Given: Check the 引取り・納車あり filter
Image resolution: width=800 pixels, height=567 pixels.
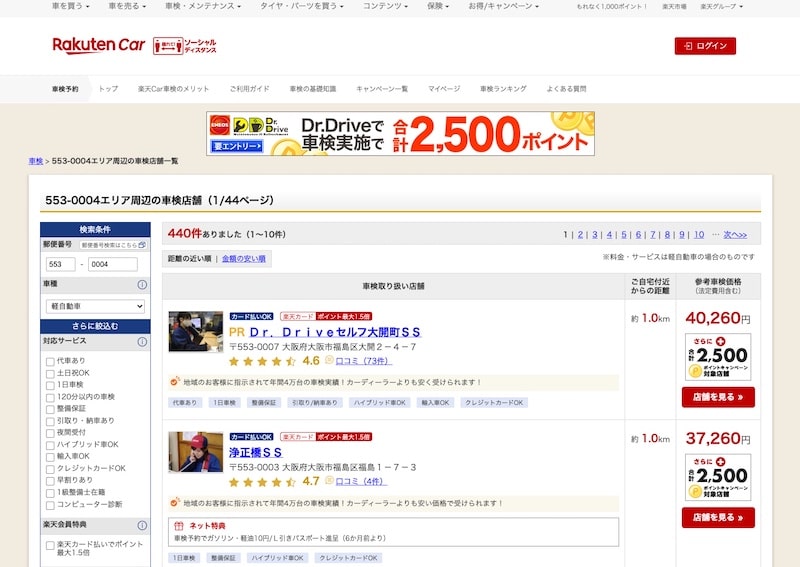Looking at the screenshot, I should pyautogui.click(x=50, y=422).
